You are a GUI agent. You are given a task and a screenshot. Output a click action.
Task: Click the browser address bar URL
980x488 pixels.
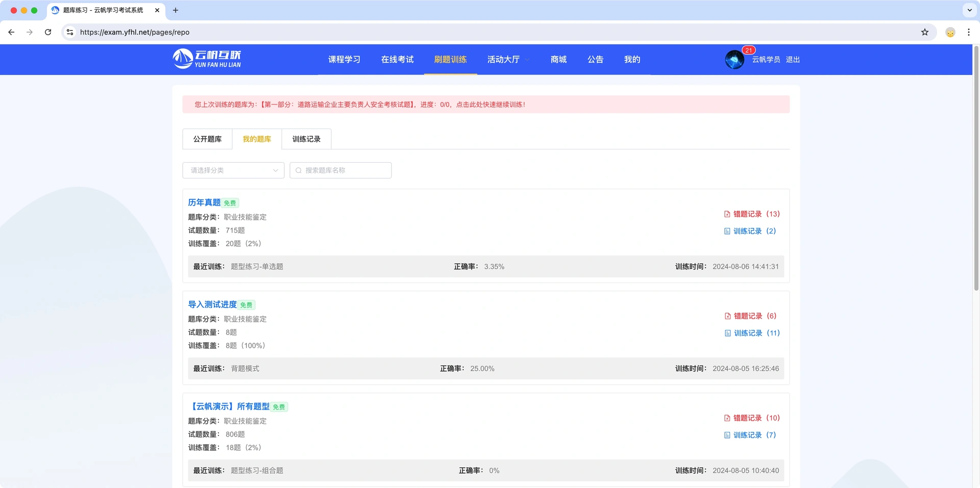135,32
